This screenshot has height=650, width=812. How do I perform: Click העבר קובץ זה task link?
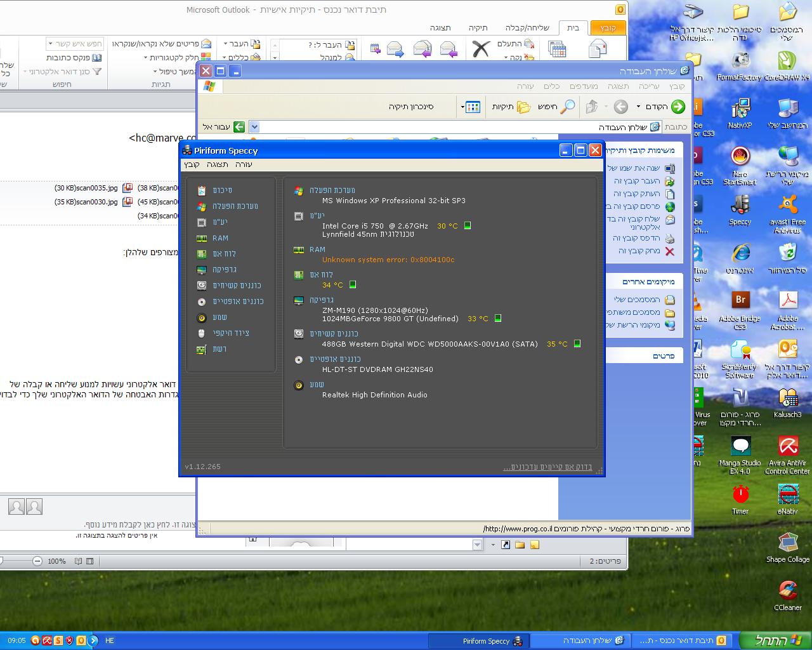click(644, 181)
